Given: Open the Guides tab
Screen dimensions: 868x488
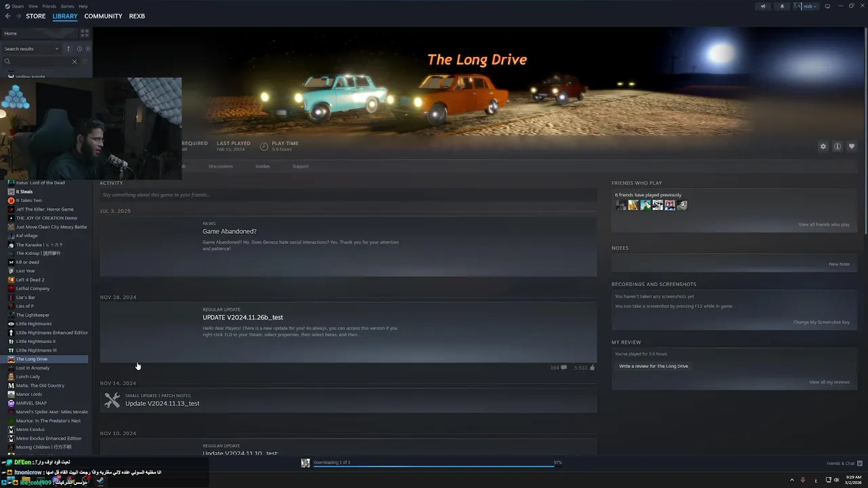Looking at the screenshot, I should [x=262, y=166].
